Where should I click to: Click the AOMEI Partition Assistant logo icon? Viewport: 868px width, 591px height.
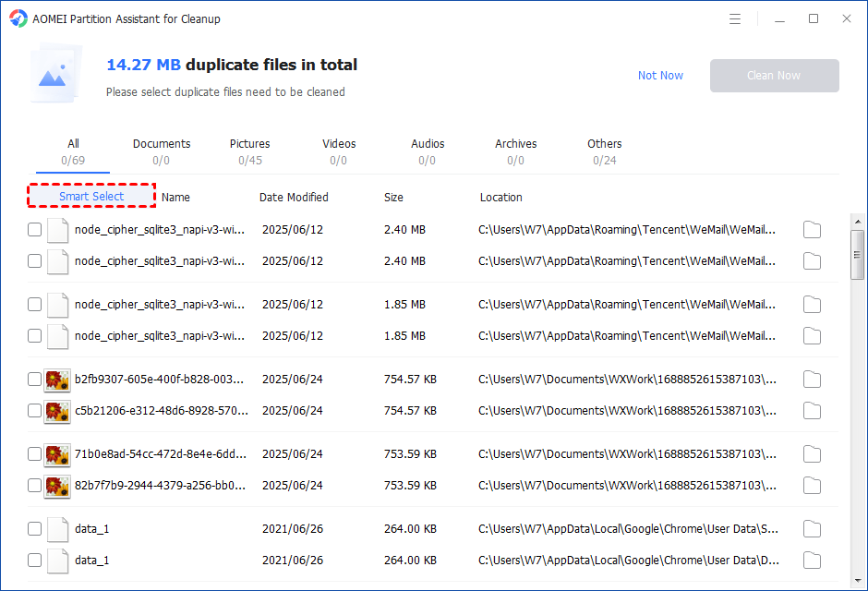pos(18,18)
